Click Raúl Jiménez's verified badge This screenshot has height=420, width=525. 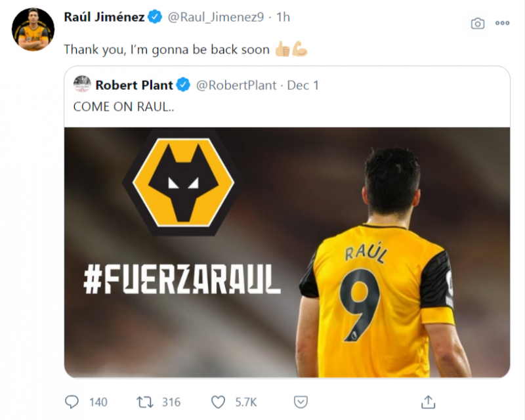[x=156, y=18]
